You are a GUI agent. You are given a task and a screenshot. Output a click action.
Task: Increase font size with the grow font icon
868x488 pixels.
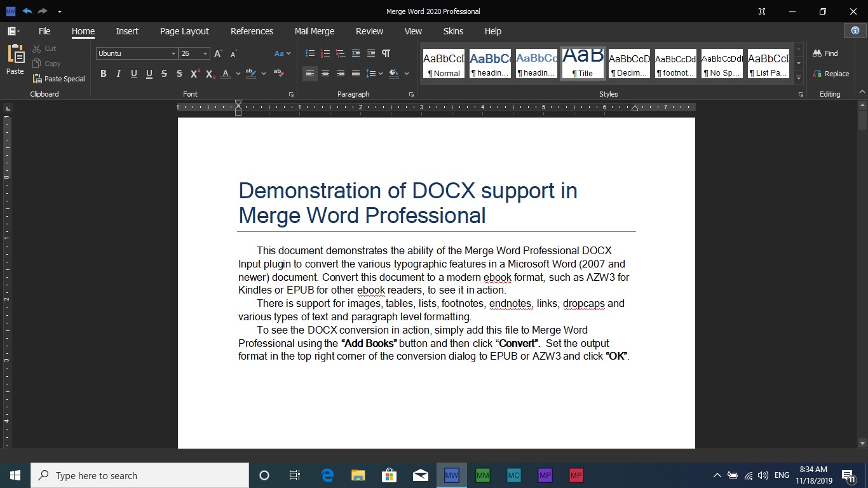[218, 54]
